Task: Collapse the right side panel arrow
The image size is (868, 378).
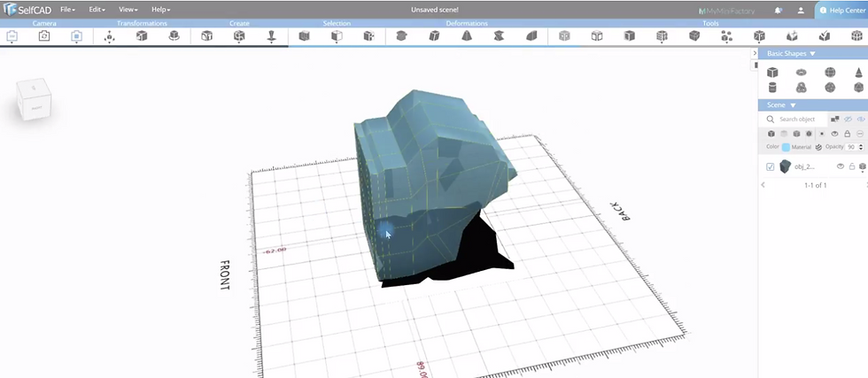Action: (x=755, y=53)
